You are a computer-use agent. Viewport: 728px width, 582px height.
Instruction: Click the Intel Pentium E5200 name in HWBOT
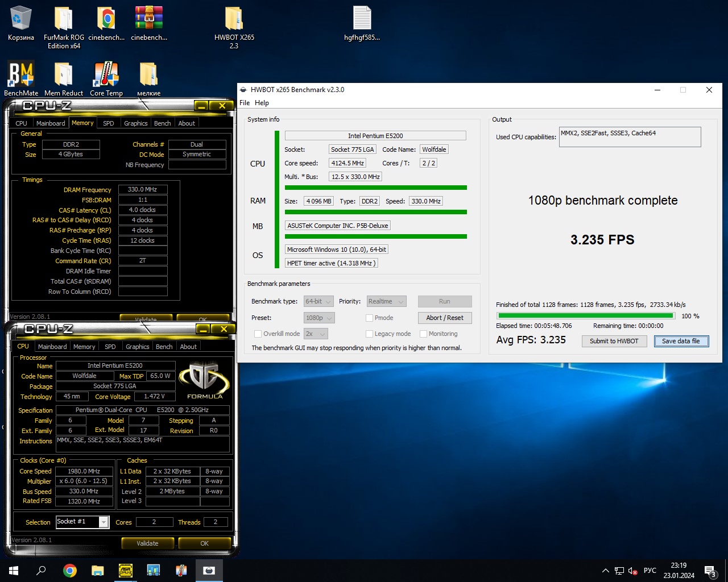(375, 136)
